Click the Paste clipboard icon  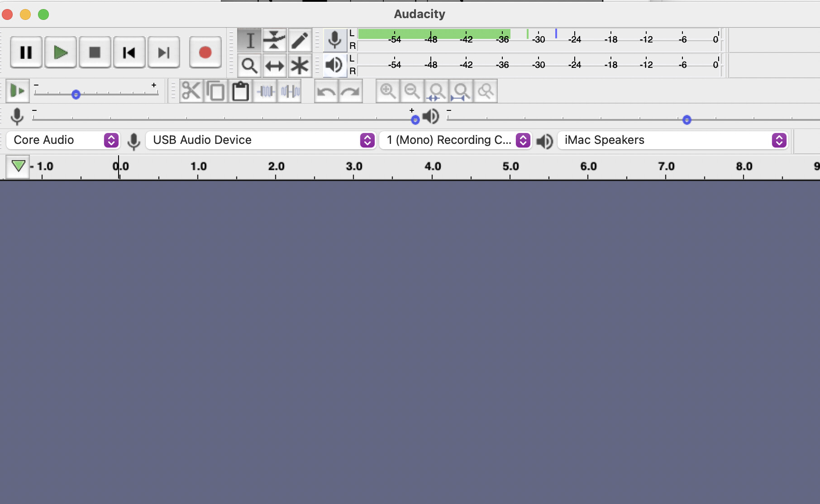coord(240,91)
